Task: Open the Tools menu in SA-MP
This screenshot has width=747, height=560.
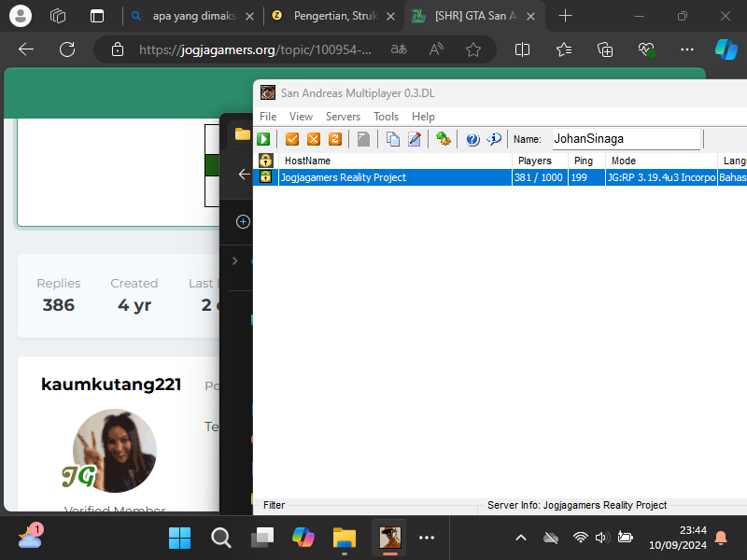Action: pyautogui.click(x=386, y=117)
